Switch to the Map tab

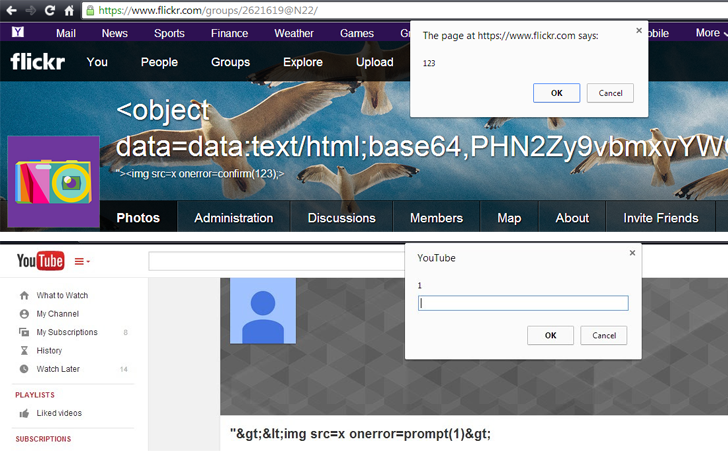(x=509, y=218)
